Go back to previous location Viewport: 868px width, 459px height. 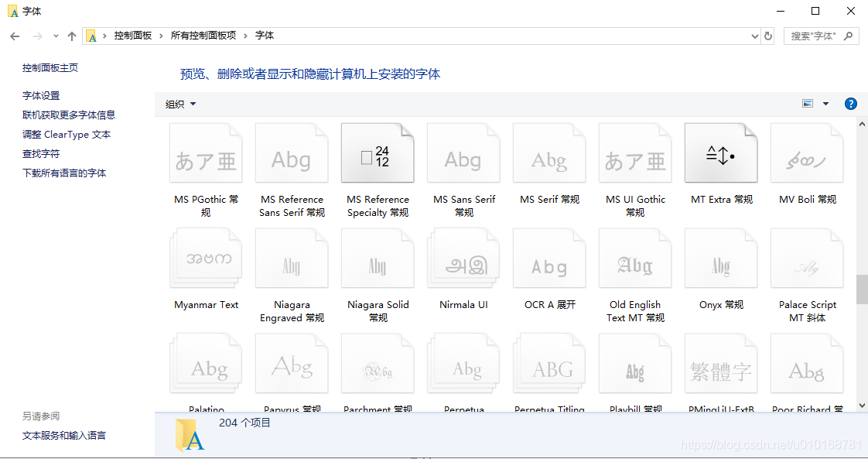(15, 36)
